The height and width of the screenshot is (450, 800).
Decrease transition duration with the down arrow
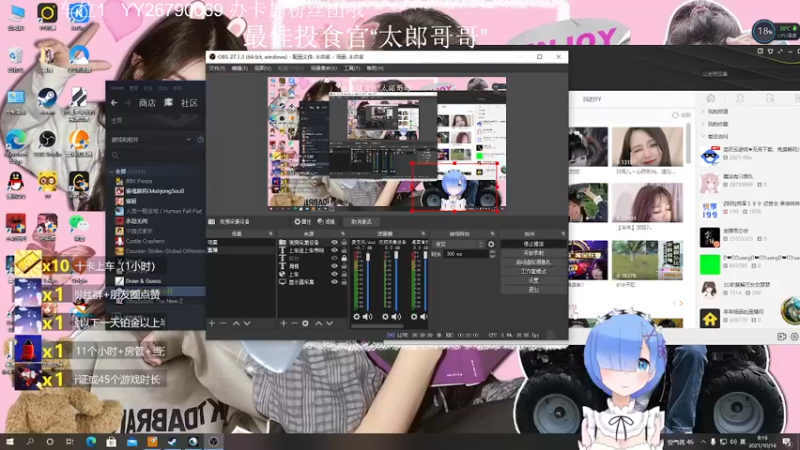[x=492, y=256]
